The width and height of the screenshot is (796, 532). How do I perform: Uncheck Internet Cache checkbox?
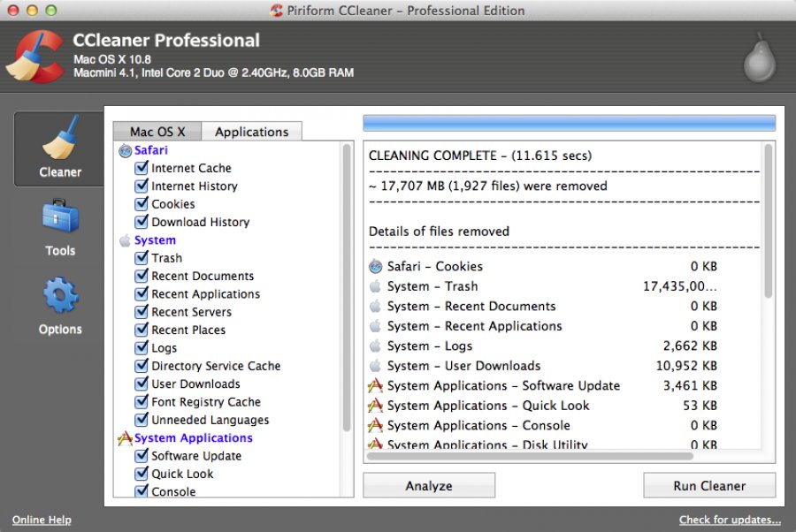[142, 167]
